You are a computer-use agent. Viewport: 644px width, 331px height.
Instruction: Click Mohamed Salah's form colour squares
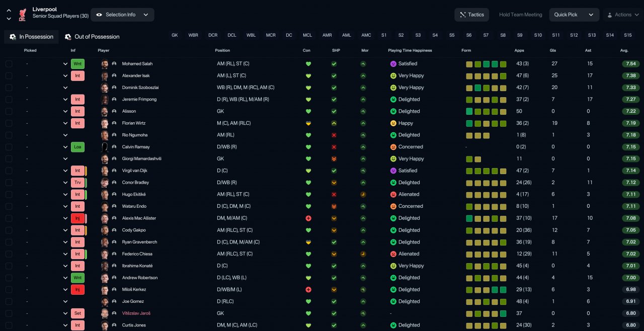[486, 64]
